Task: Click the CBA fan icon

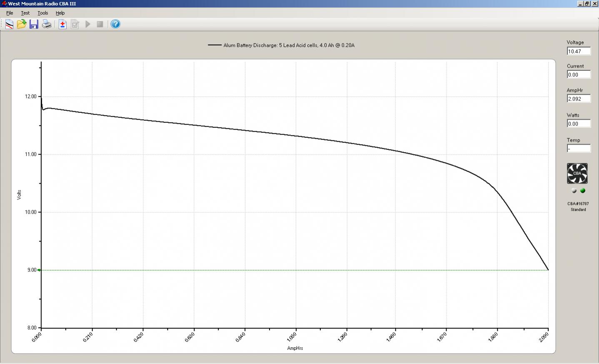Action: (577, 173)
